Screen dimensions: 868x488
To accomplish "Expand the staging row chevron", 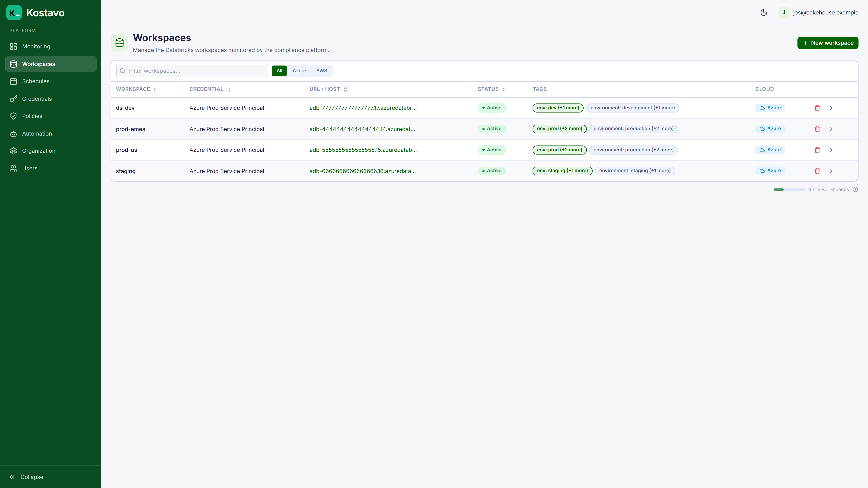I will (831, 171).
